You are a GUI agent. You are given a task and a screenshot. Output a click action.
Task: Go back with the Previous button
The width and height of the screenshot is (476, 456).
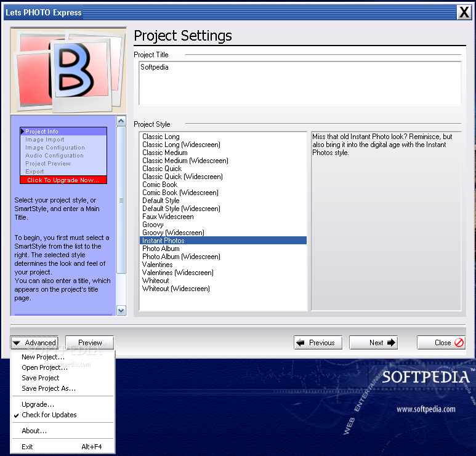tap(318, 343)
